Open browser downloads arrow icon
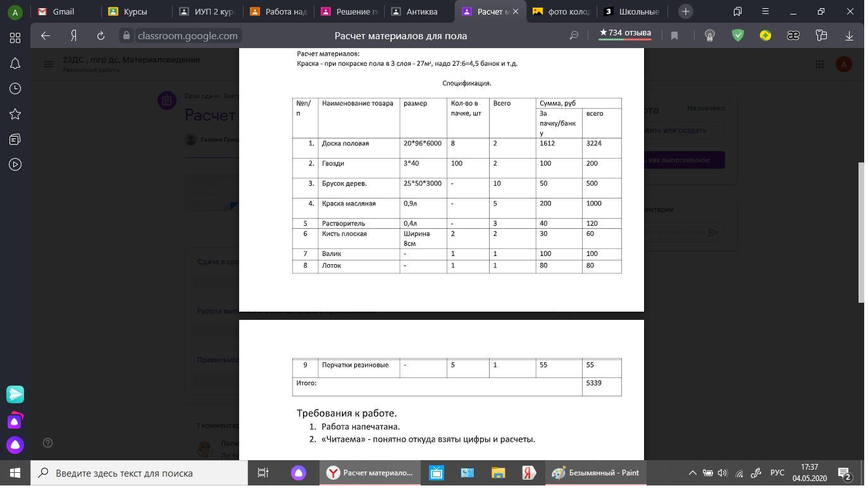This screenshot has width=868, height=488. pos(849,36)
